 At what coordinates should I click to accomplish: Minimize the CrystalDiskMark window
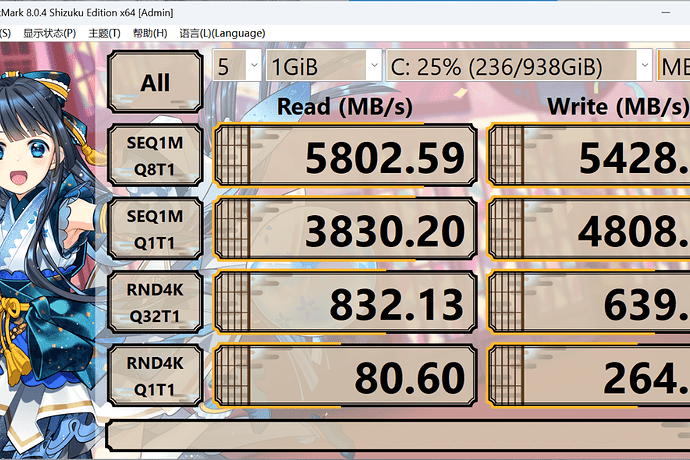[666, 12]
